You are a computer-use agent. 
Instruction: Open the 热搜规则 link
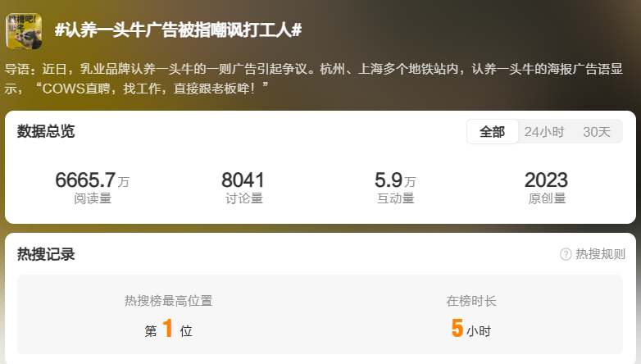600,254
